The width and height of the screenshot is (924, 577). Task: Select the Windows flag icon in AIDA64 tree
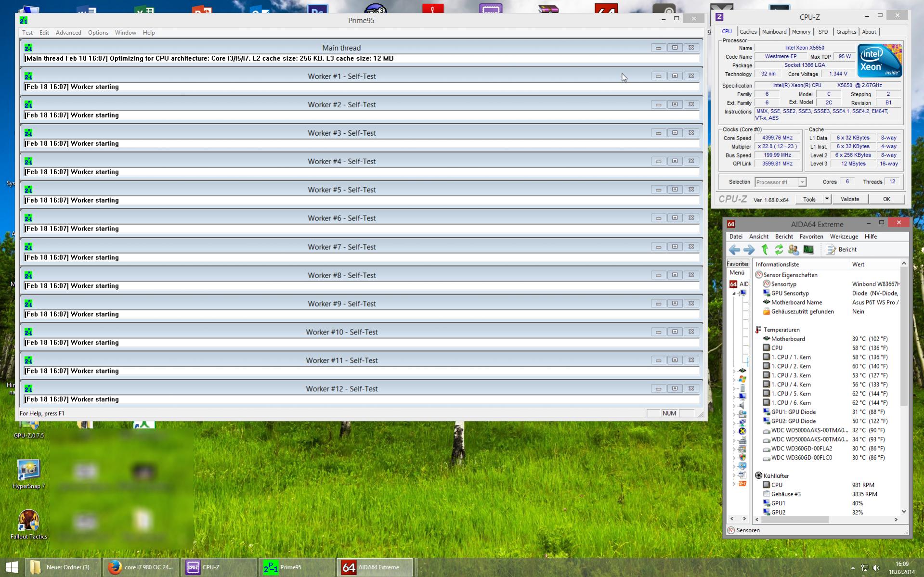pyautogui.click(x=742, y=380)
